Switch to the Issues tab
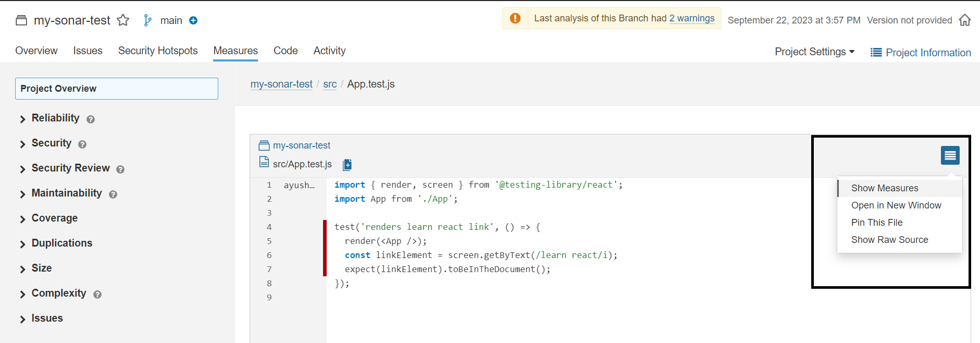The image size is (980, 343). (x=88, y=51)
